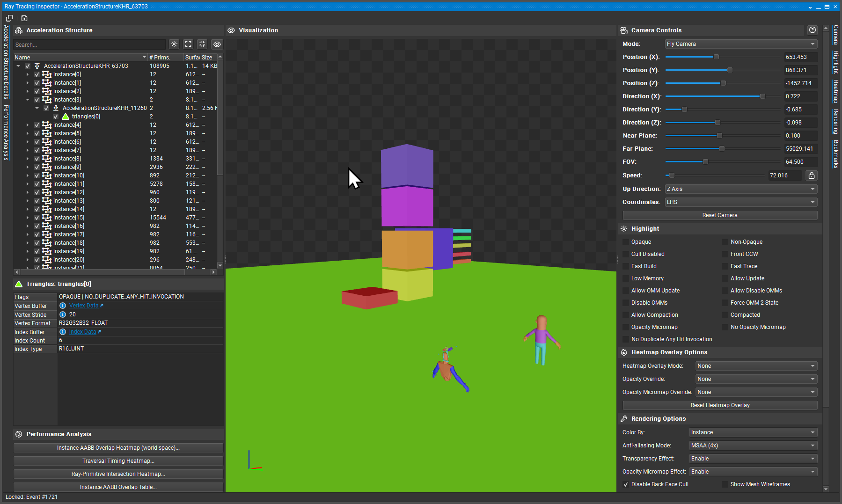Collapse the instance[3] tree node
Image resolution: width=842 pixels, height=504 pixels.
28,100
